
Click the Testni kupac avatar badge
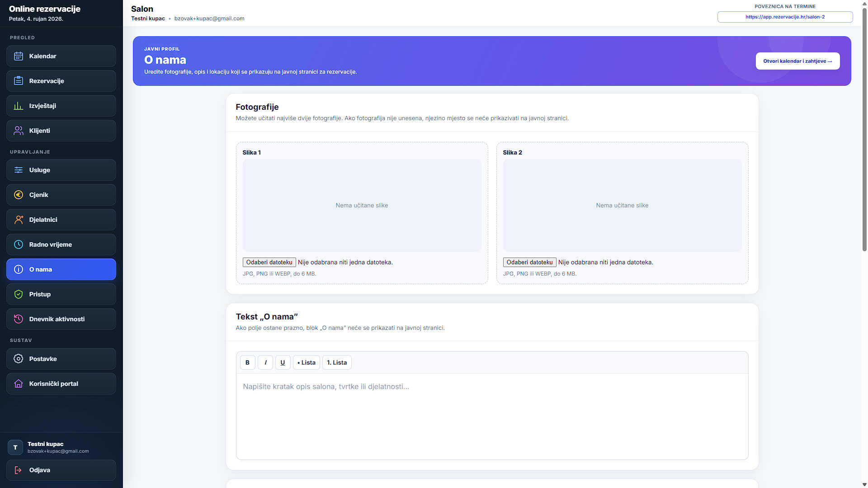pyautogui.click(x=15, y=447)
